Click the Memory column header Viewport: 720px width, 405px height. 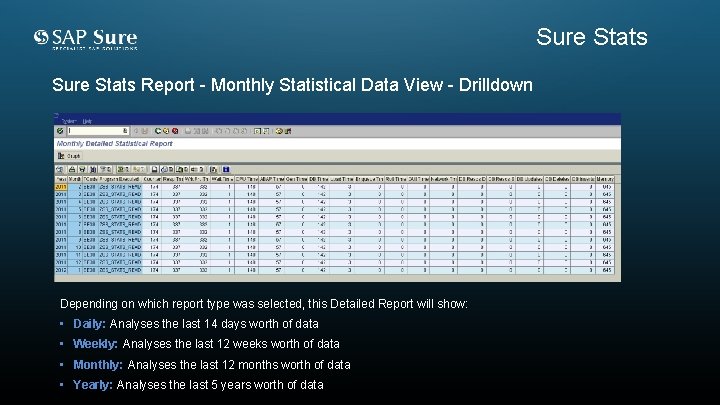605,179
